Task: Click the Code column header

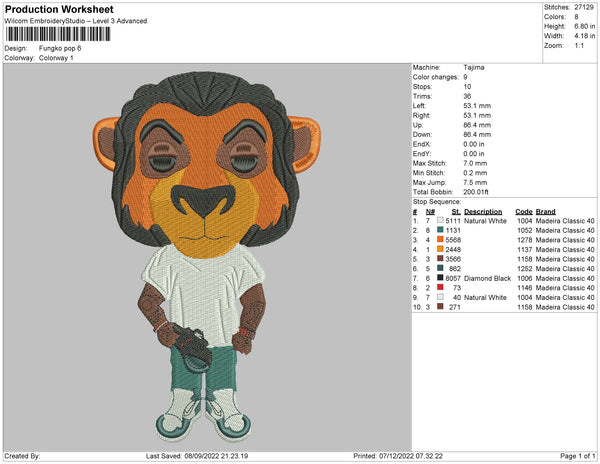Action: [x=524, y=212]
